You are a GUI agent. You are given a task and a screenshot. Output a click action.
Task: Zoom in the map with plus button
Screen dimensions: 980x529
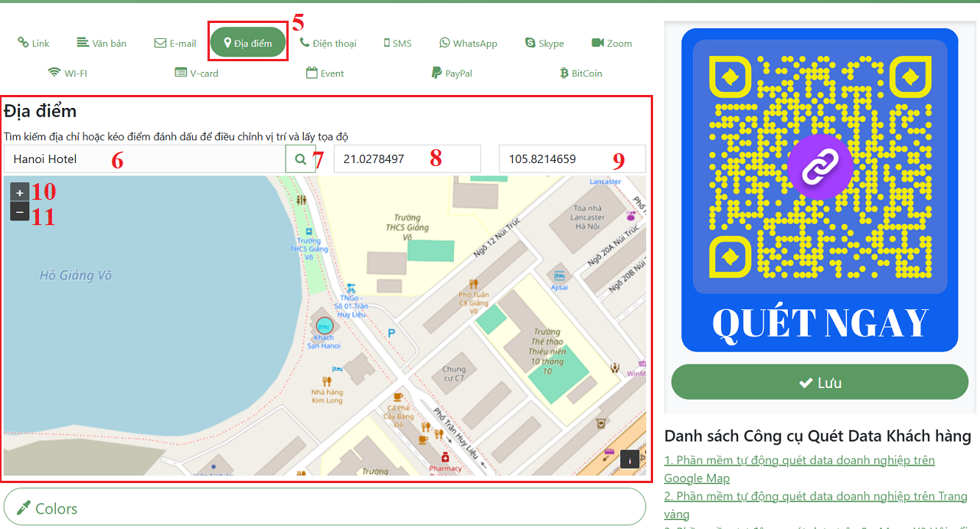coord(20,192)
